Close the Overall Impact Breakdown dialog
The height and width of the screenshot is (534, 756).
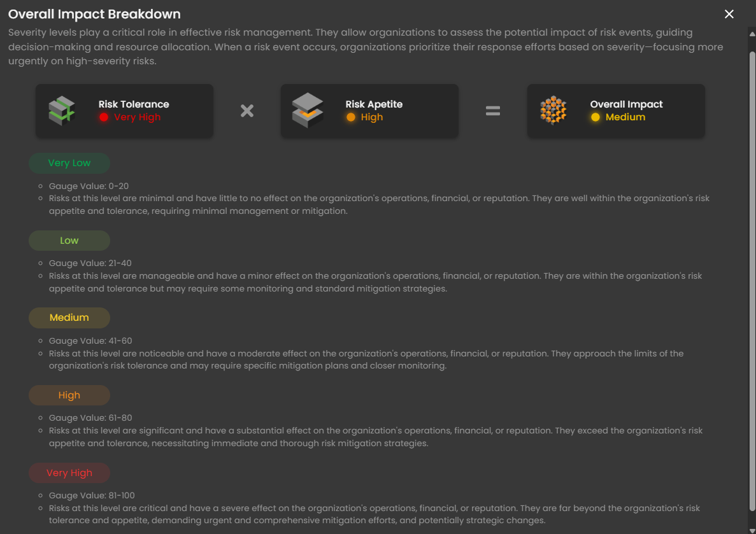(729, 14)
